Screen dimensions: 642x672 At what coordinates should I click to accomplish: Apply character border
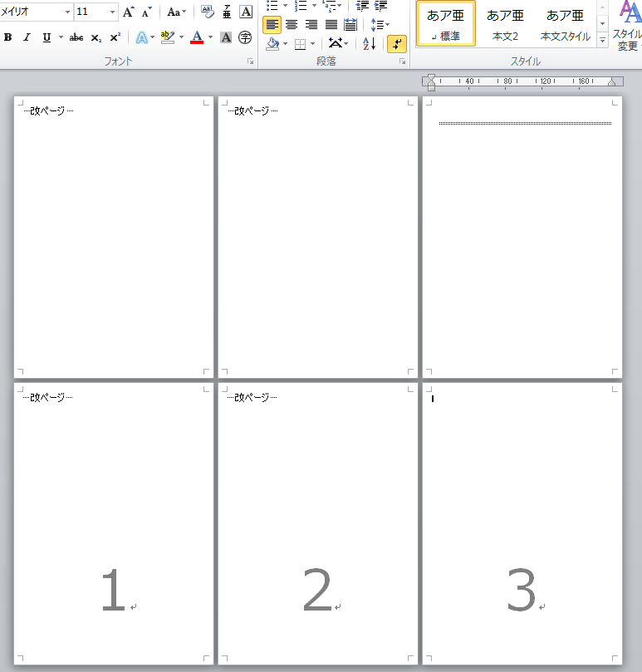[246, 12]
